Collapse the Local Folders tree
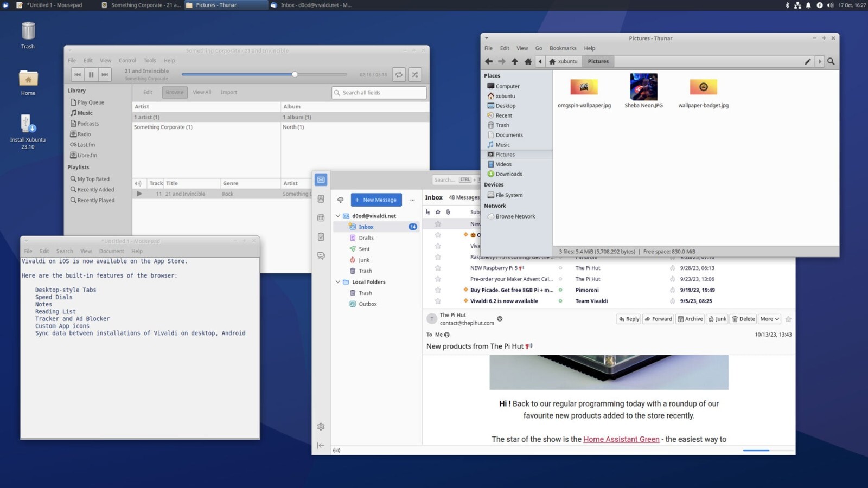Screen dimensions: 868x488 [x=338, y=282]
